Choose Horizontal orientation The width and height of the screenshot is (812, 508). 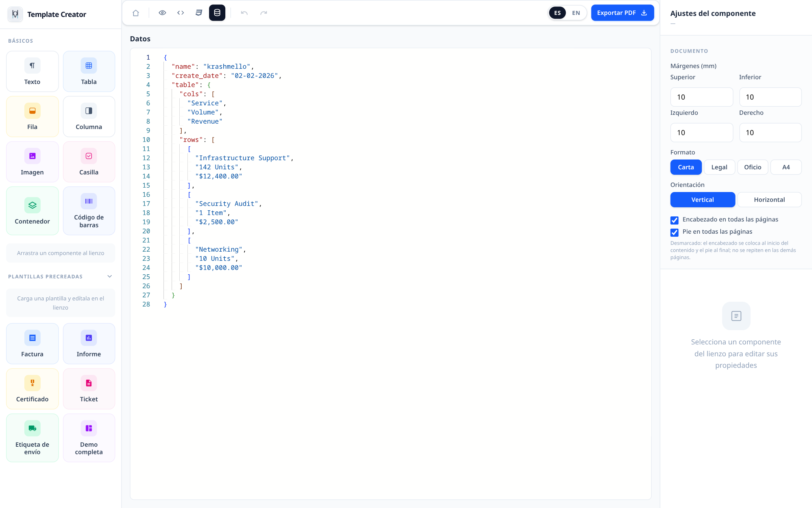click(769, 199)
